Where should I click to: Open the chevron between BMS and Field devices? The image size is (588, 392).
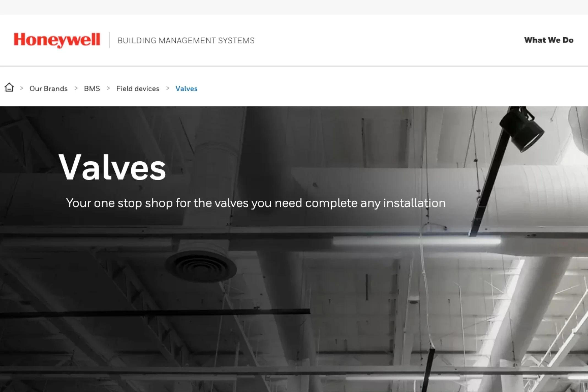click(108, 88)
